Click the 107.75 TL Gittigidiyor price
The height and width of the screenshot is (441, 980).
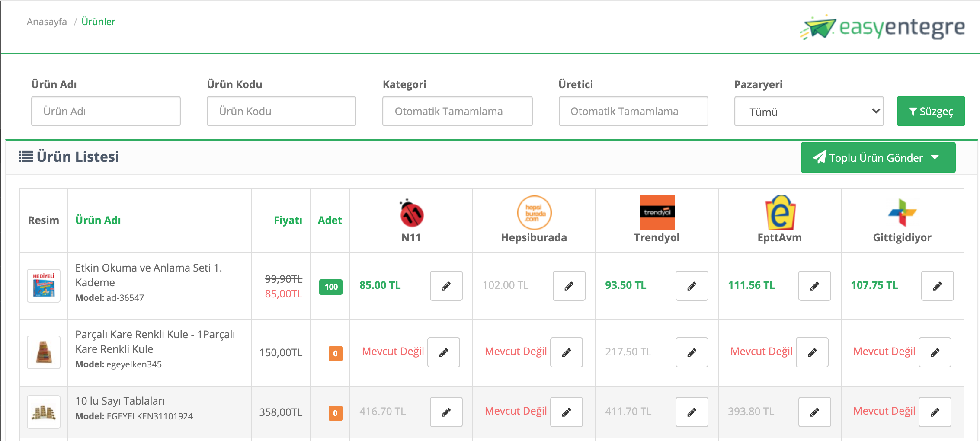(x=874, y=285)
